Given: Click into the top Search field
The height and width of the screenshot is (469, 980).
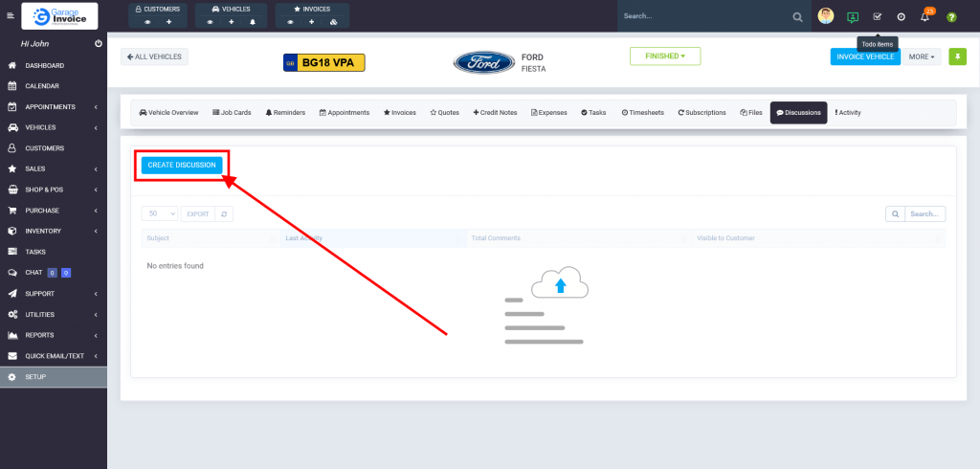Looking at the screenshot, I should click(705, 16).
